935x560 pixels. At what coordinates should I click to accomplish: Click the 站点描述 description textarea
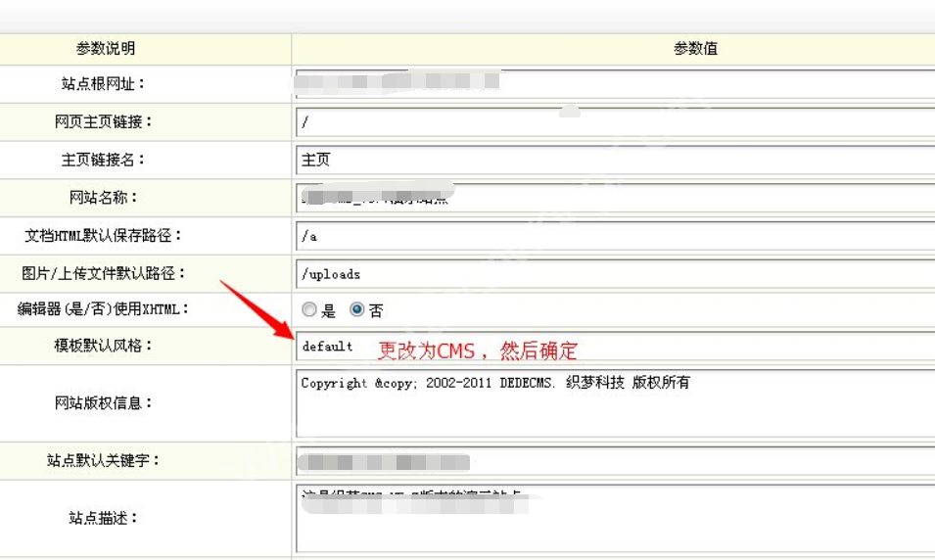point(616,519)
